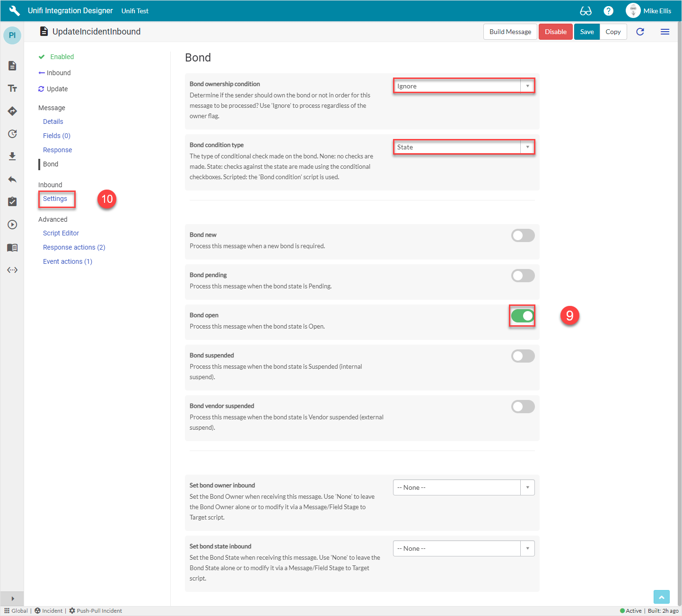
Task: Enable the Bond new toggle
Action: [523, 235]
